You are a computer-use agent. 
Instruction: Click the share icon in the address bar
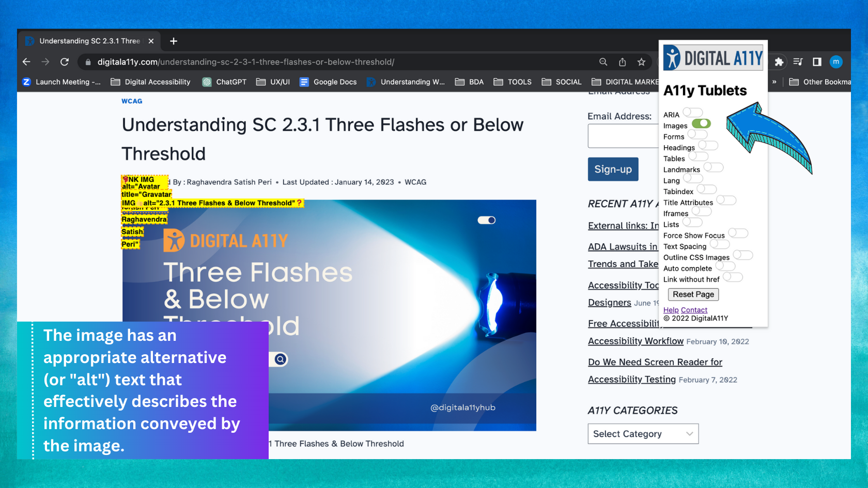[x=622, y=62]
